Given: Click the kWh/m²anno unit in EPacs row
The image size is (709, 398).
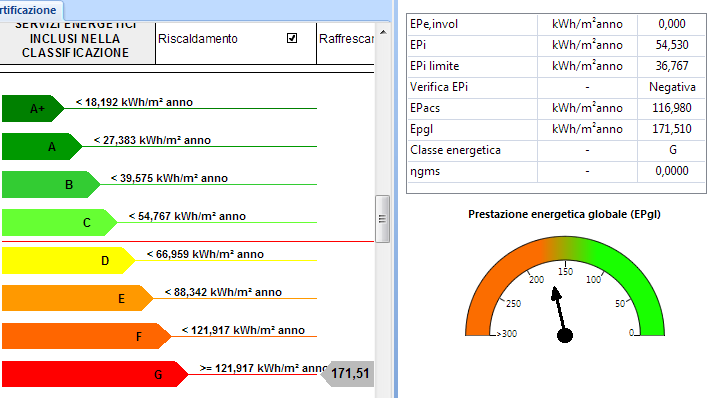Looking at the screenshot, I should pyautogui.click(x=587, y=108).
